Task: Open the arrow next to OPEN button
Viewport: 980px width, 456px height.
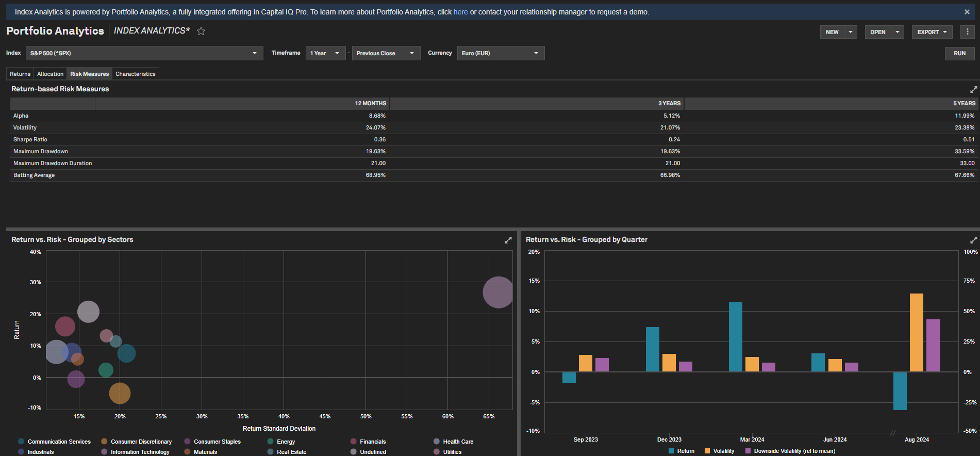Action: pyautogui.click(x=898, y=32)
